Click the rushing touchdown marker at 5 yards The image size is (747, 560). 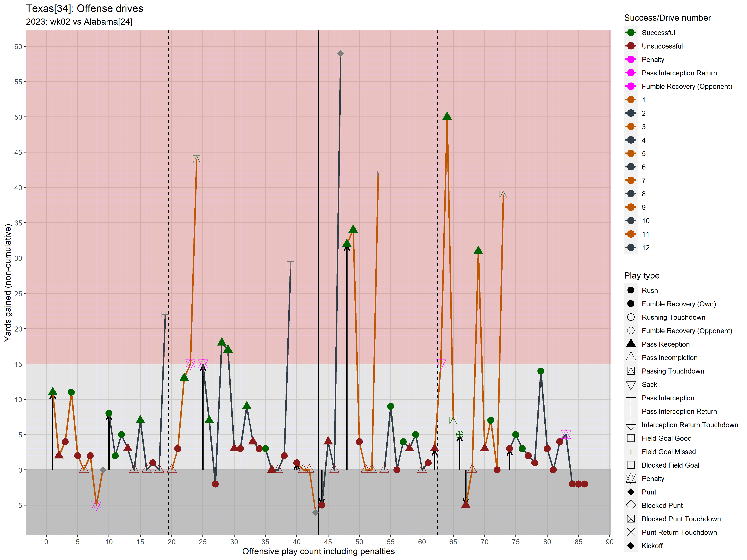coord(460,434)
